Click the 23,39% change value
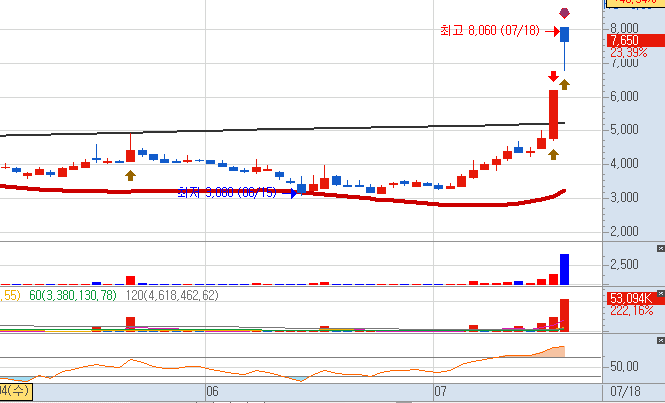This screenshot has height=403, width=665. (629, 53)
